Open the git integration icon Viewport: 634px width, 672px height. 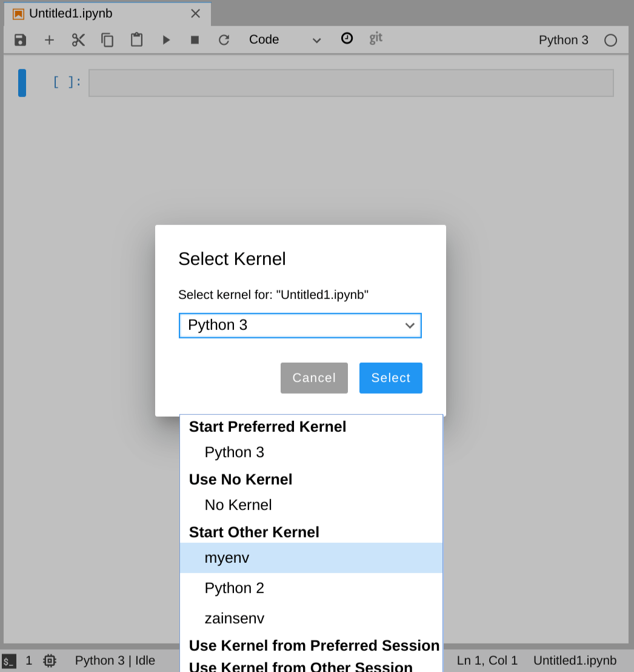[x=375, y=39]
